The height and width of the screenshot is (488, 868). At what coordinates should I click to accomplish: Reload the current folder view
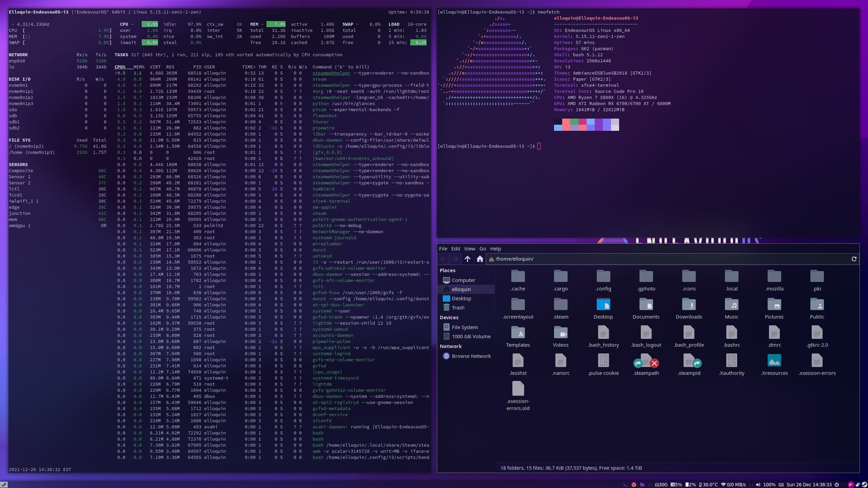click(x=854, y=259)
